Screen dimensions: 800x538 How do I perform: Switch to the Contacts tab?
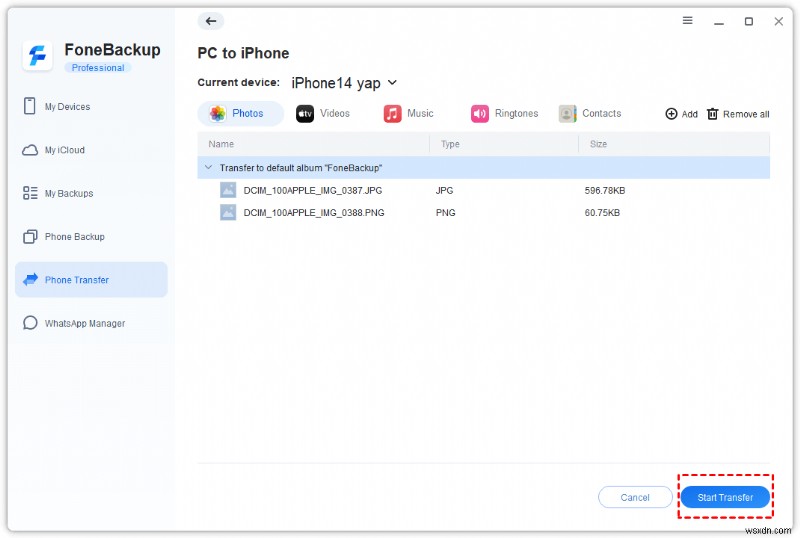[x=590, y=113]
